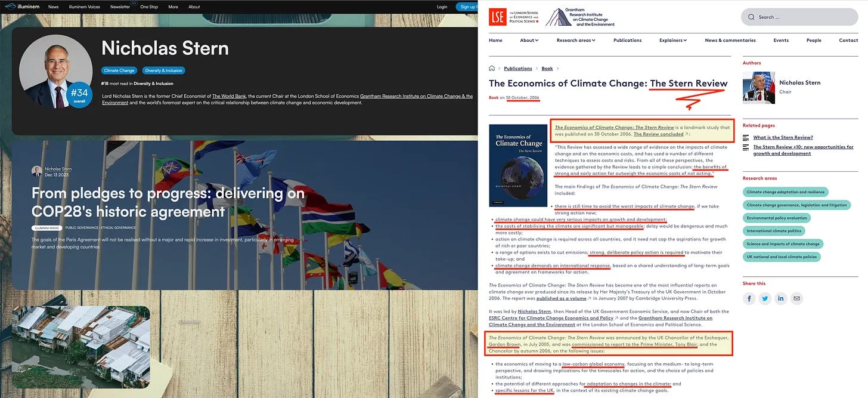The width and height of the screenshot is (868, 398).
Task: Click the Nicholas Stern author name on COP28 card
Action: point(57,169)
